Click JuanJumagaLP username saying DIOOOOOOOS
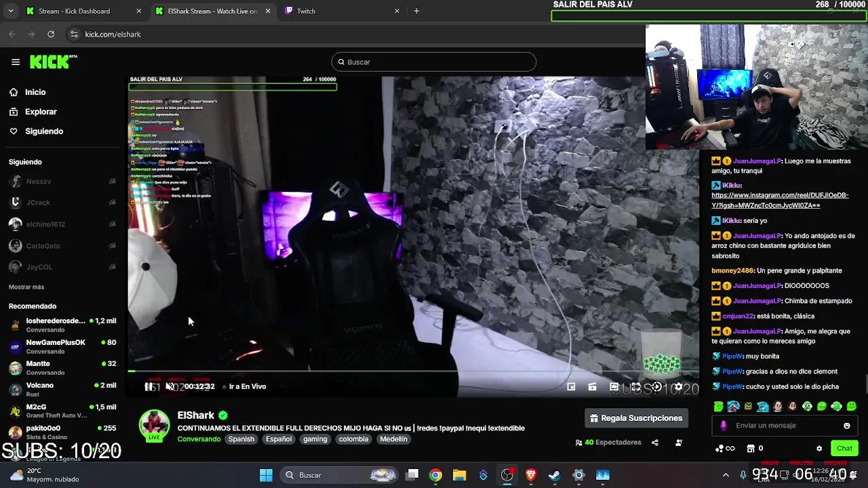The width and height of the screenshot is (868, 488). pos(757,286)
